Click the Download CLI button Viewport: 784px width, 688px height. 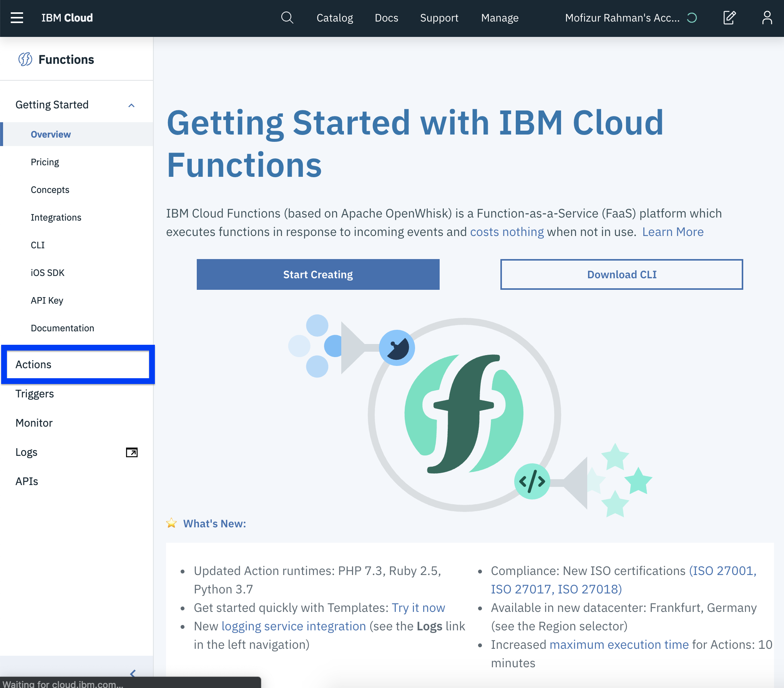click(621, 274)
